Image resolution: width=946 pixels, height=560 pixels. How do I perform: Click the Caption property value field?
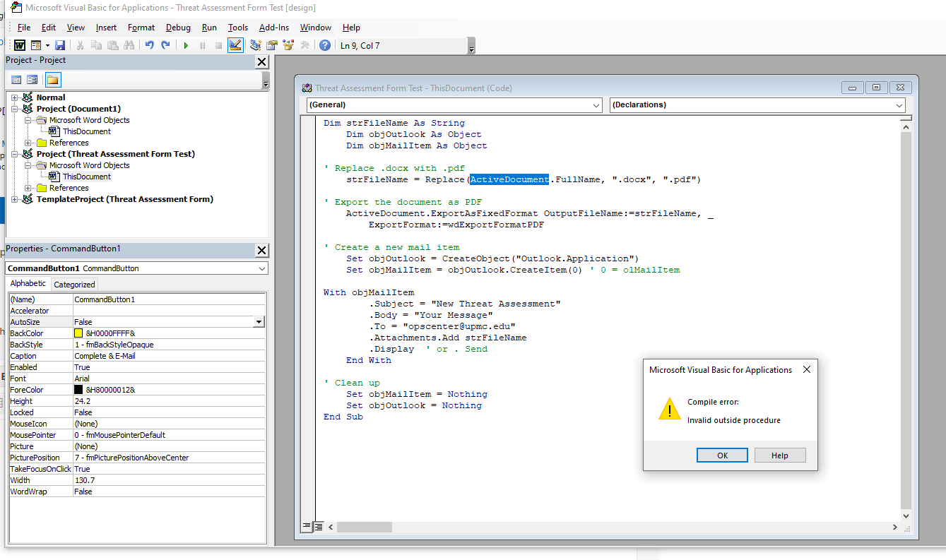(x=169, y=356)
